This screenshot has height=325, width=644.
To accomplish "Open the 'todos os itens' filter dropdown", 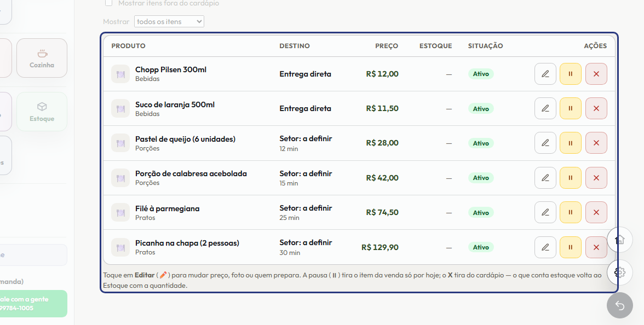I will [169, 21].
